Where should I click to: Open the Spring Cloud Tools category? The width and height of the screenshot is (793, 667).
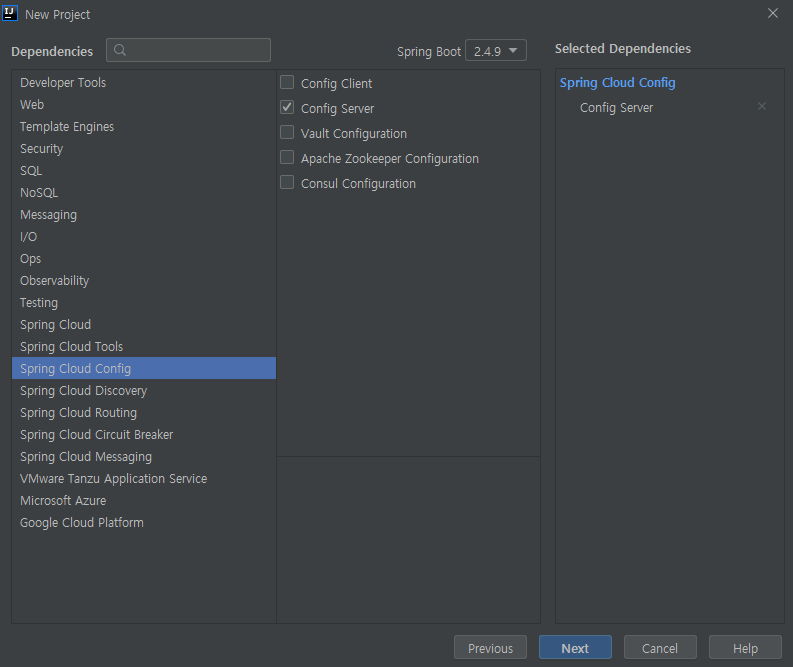pos(144,346)
